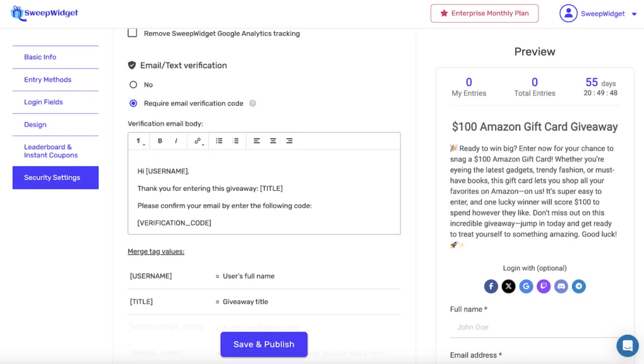Check Remove SweepWidget Google Analytics tracking
Image resolution: width=644 pixels, height=364 pixels.
(133, 33)
